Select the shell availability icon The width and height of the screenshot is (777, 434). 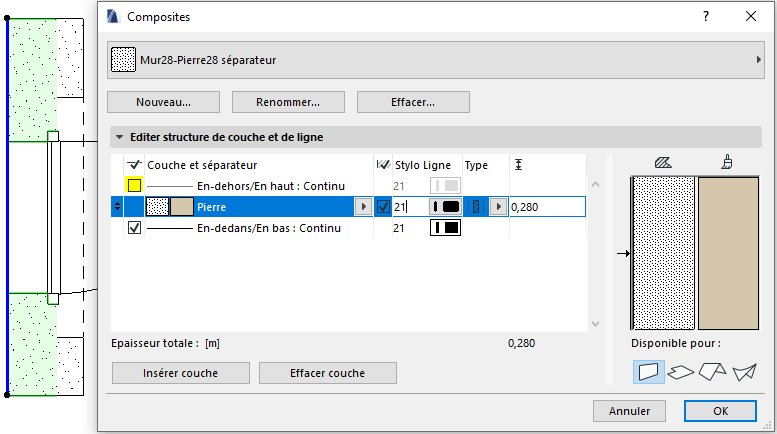(743, 372)
